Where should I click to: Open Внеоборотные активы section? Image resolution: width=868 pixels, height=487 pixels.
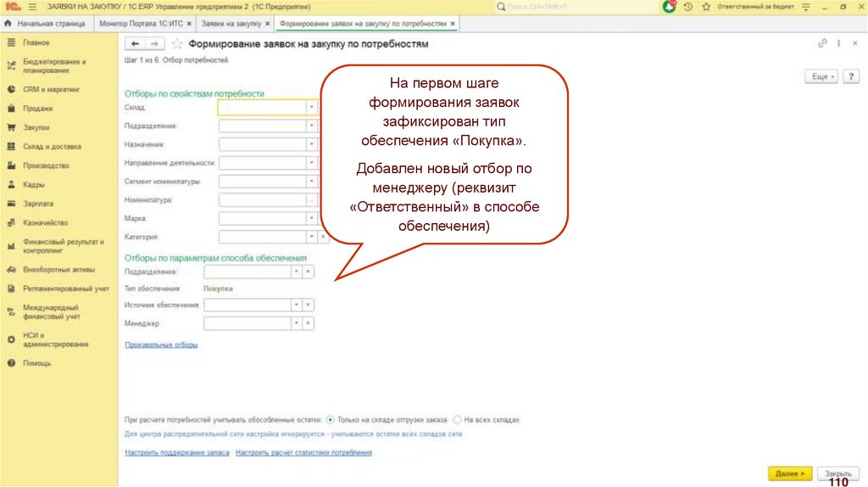pos(58,269)
